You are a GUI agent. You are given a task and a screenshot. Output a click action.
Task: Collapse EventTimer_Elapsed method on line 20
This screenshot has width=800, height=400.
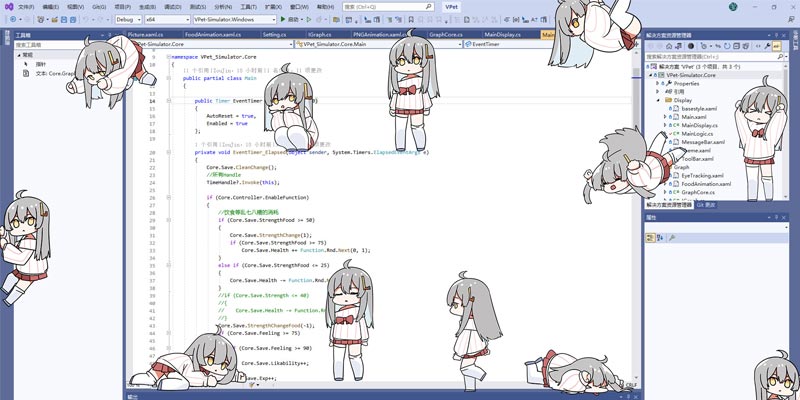tap(168, 153)
